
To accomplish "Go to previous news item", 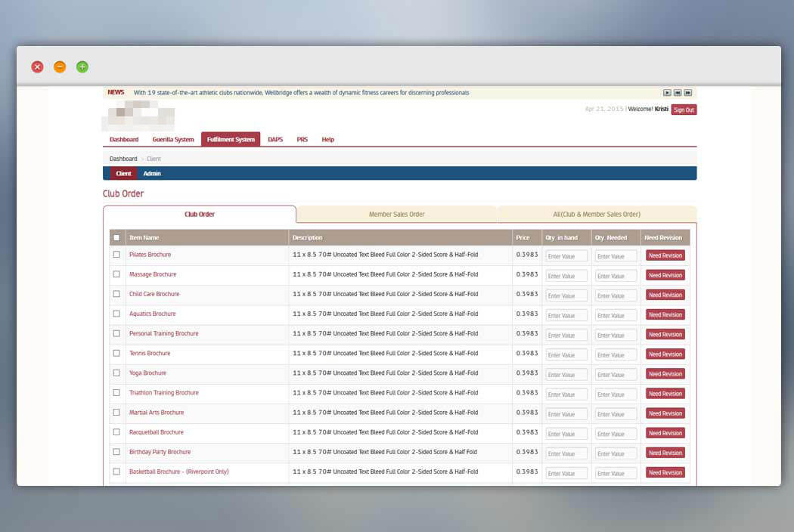I will coord(678,93).
